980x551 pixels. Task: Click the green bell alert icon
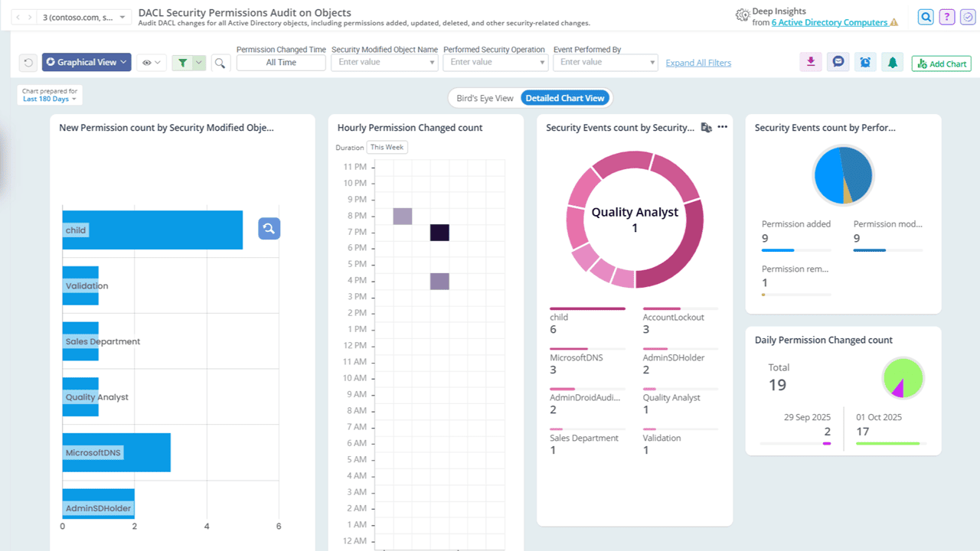pyautogui.click(x=892, y=63)
